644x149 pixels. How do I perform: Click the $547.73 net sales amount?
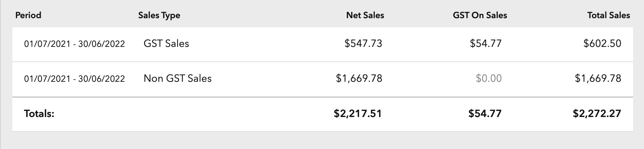363,44
